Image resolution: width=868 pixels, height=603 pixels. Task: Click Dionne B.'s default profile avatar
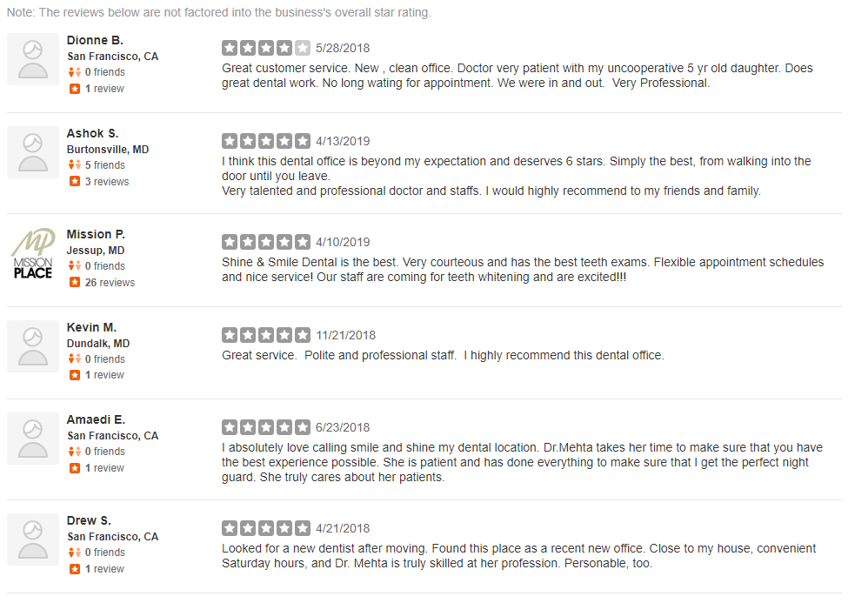point(33,59)
